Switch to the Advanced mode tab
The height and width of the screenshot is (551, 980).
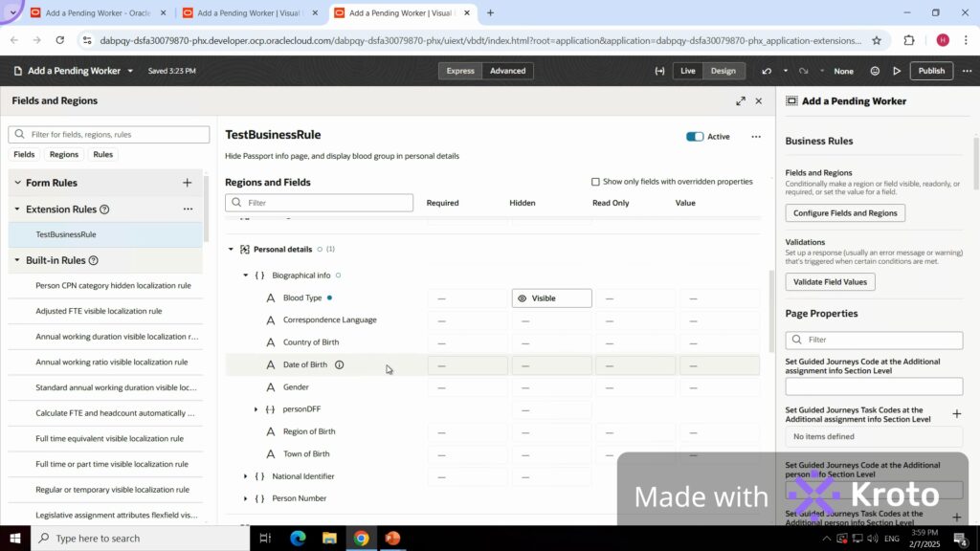click(507, 71)
